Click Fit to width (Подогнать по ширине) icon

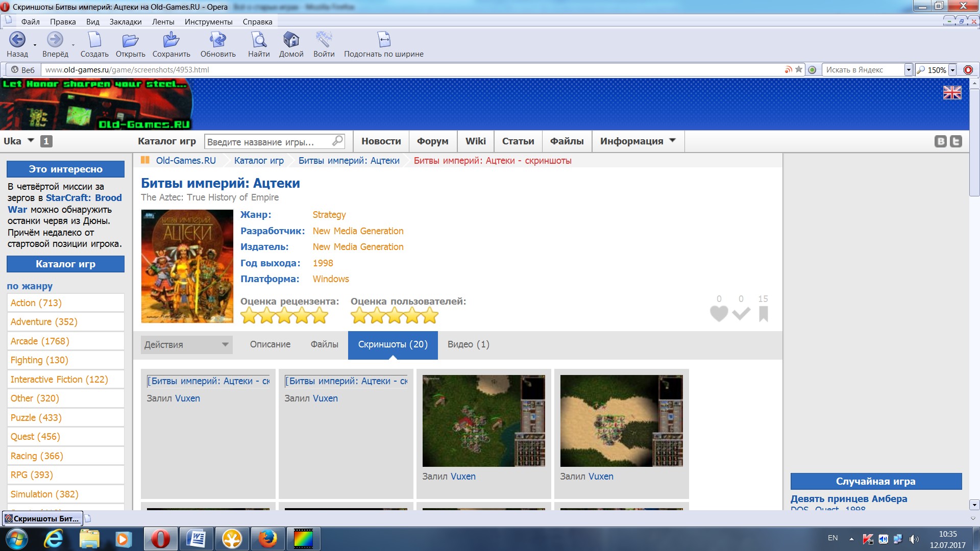(x=383, y=40)
